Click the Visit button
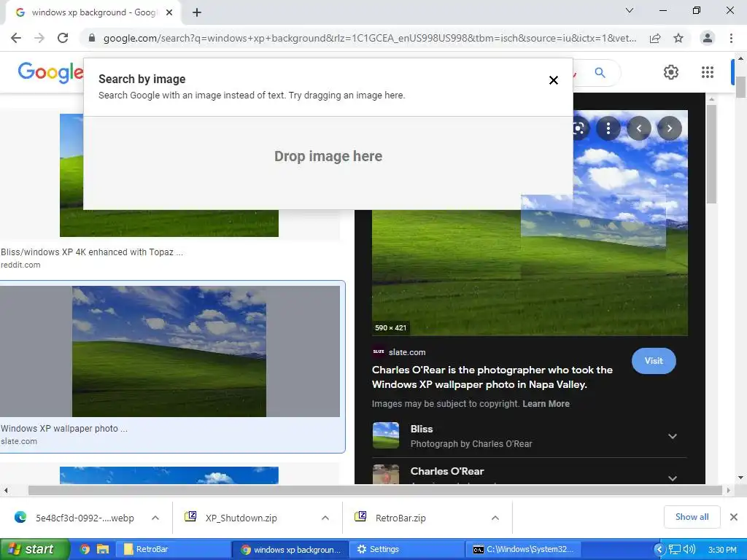 tap(654, 361)
